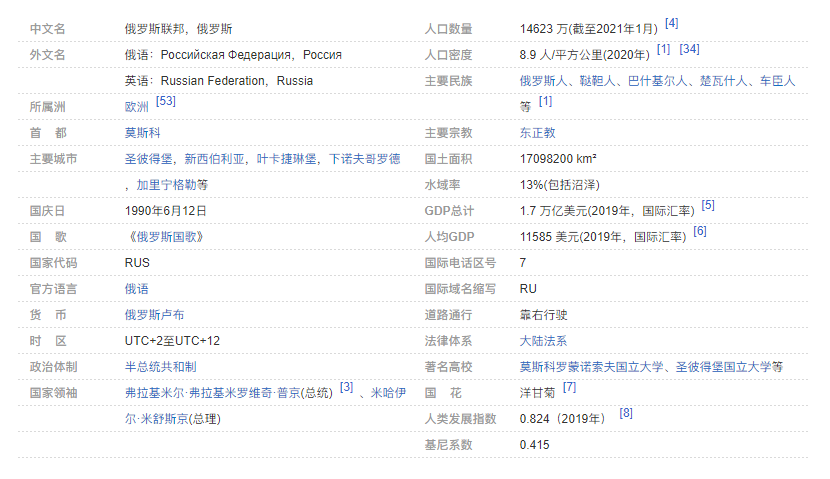Open the 米哈伊尔·米舒斯京 link
Screen dimensions: 830x479
click(388, 393)
